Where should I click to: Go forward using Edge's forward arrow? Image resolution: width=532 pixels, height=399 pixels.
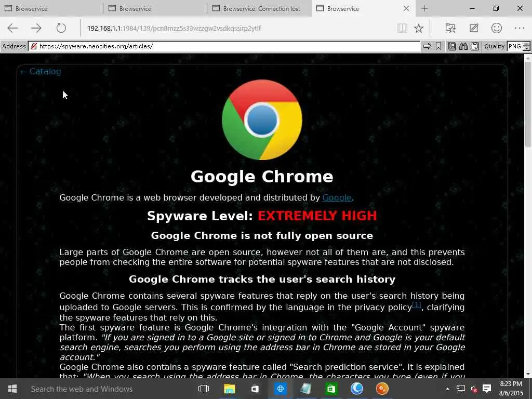click(x=36, y=28)
